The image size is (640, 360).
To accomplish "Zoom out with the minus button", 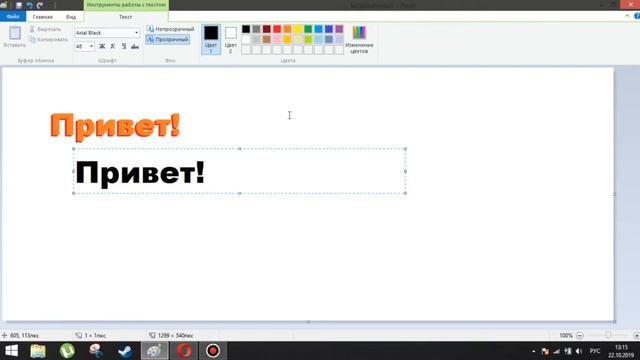I will (580, 336).
